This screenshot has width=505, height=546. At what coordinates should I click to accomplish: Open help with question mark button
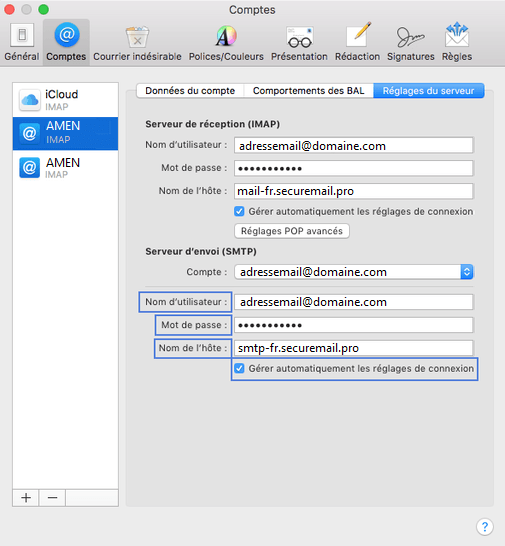(x=484, y=526)
